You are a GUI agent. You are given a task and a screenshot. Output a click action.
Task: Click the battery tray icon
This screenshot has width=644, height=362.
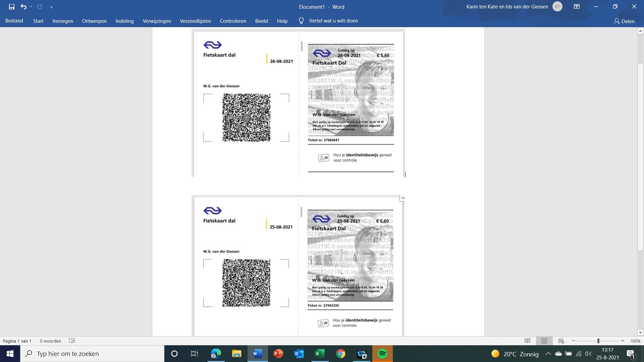tap(569, 354)
